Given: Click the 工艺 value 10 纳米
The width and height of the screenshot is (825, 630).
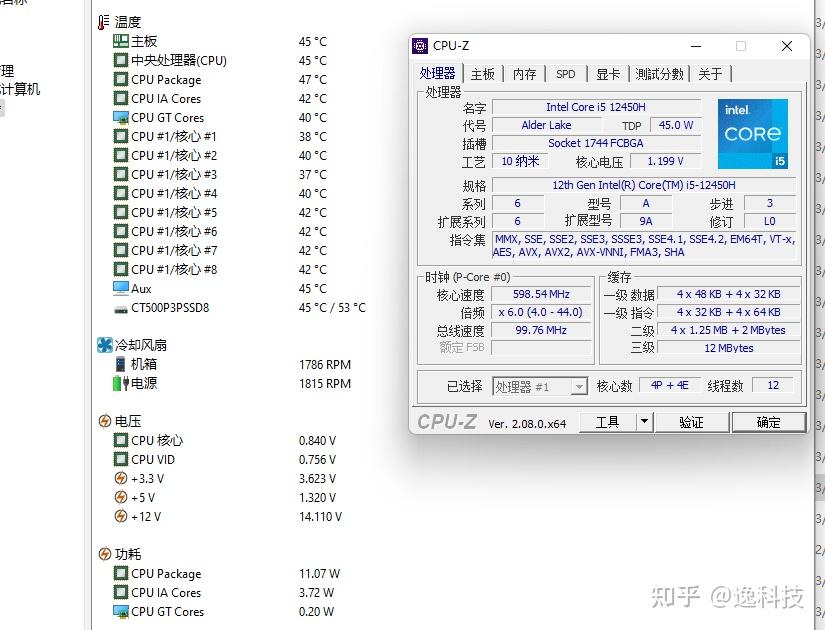Looking at the screenshot, I should tap(520, 161).
